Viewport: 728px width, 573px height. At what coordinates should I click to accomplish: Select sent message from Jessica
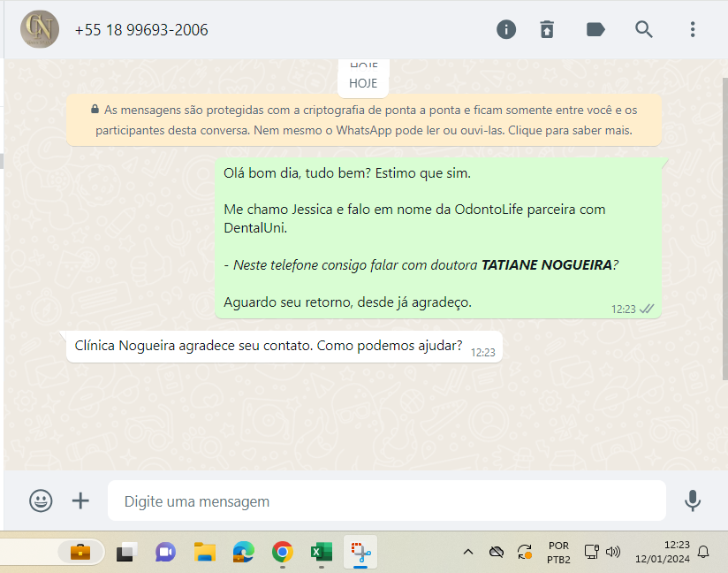coord(438,238)
